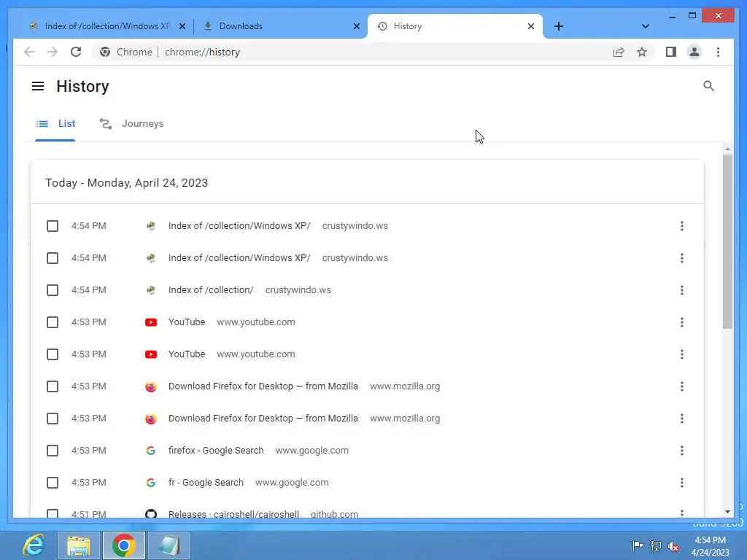Open actions menu for firefox - Google Search
Viewport: 747px width, 560px height.
pos(682,451)
